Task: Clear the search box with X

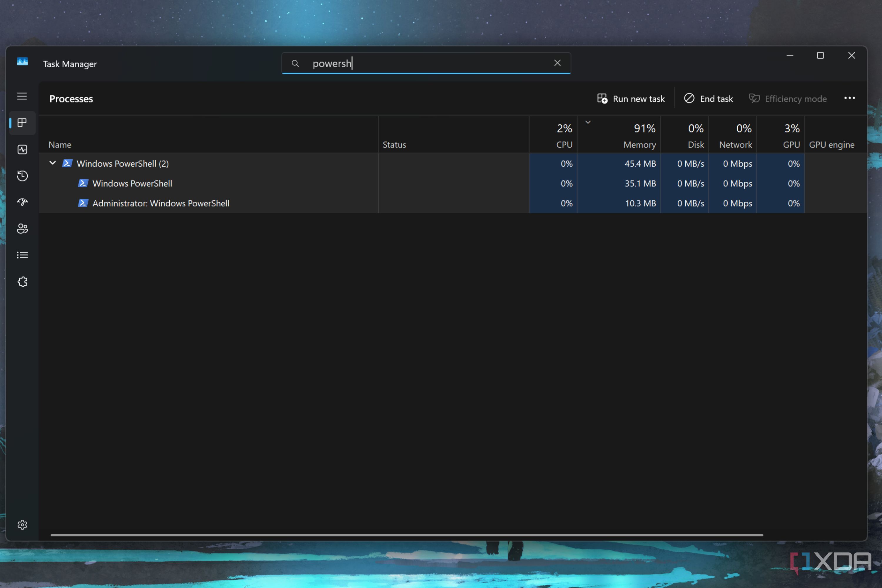Action: [x=557, y=63]
